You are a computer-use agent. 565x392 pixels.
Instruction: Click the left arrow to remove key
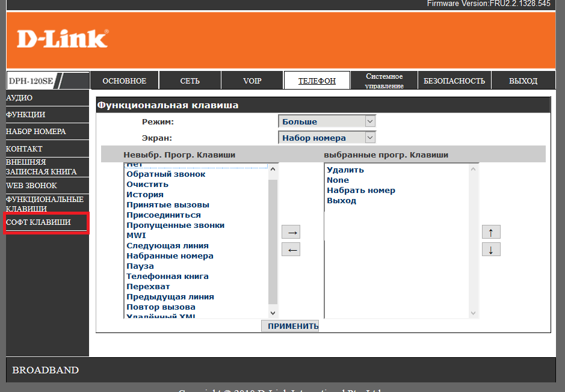coord(291,250)
